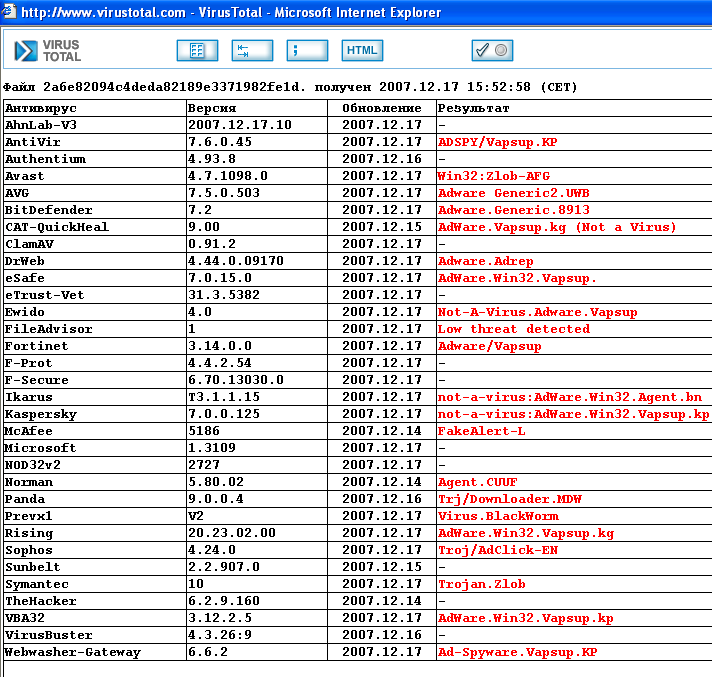Click the tab-aligned text format button
712x677 pixels.
[x=252, y=50]
